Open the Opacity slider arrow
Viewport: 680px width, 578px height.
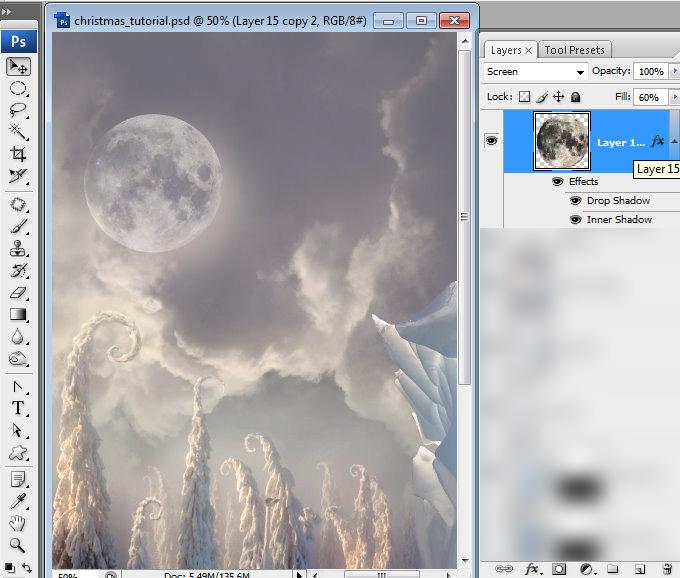[675, 71]
